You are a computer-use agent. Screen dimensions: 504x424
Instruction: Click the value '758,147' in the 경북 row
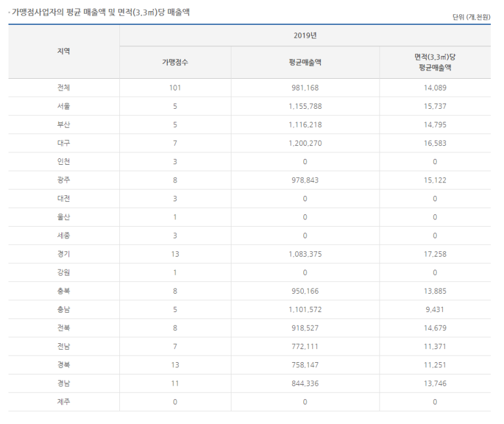(304, 365)
